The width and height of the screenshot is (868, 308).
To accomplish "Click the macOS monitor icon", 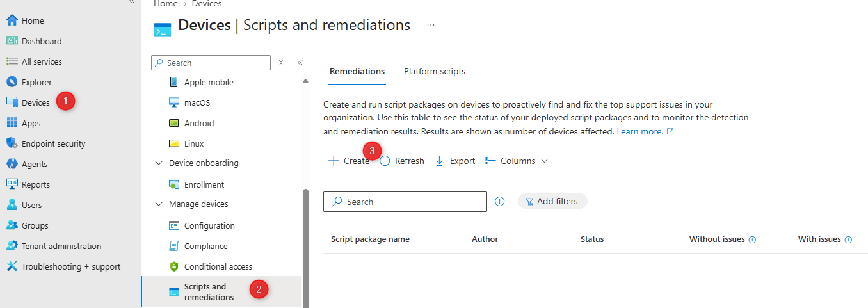I will (173, 102).
